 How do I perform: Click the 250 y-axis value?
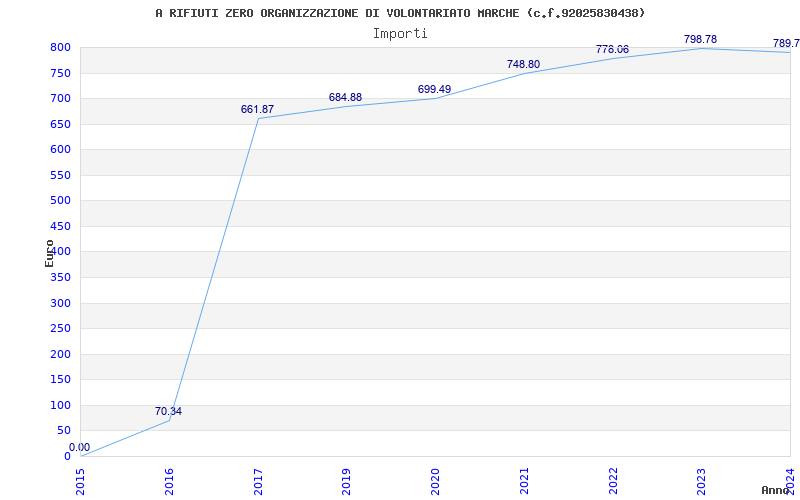(x=60, y=329)
